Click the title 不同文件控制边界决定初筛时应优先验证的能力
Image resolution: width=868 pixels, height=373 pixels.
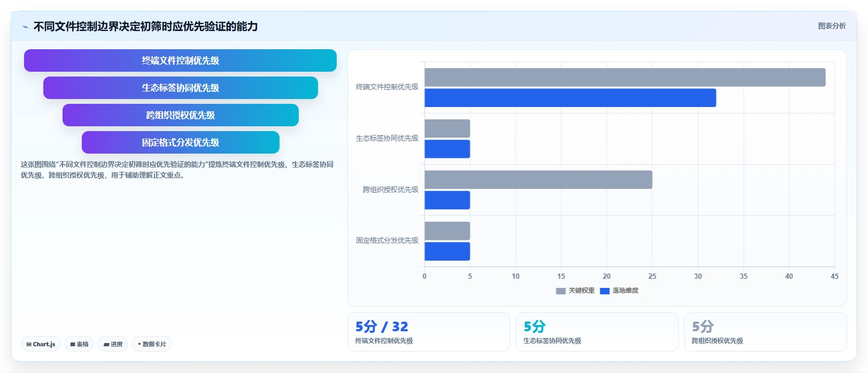click(x=145, y=27)
